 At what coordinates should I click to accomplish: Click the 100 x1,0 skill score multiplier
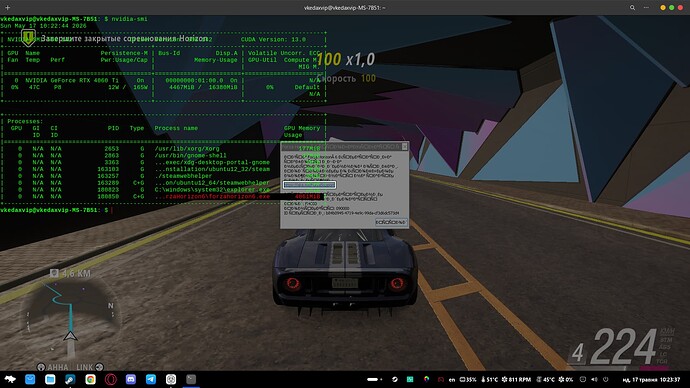tap(345, 59)
